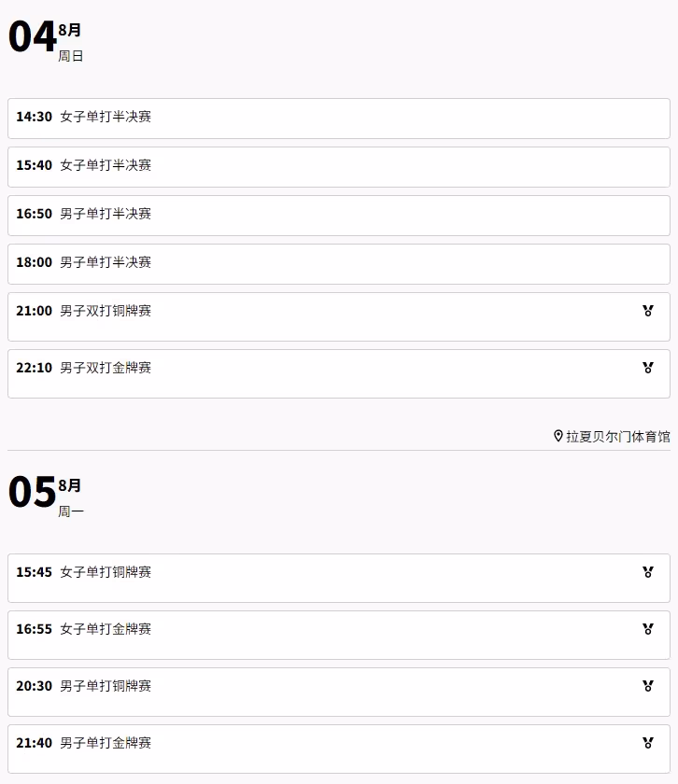This screenshot has width=678, height=784.
Task: View the 20:30 男子单打铜牌赛 match
Action: 339,692
